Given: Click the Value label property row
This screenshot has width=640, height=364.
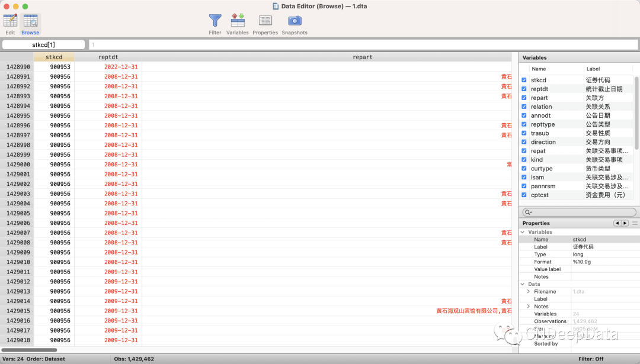Looking at the screenshot, I should [x=579, y=269].
